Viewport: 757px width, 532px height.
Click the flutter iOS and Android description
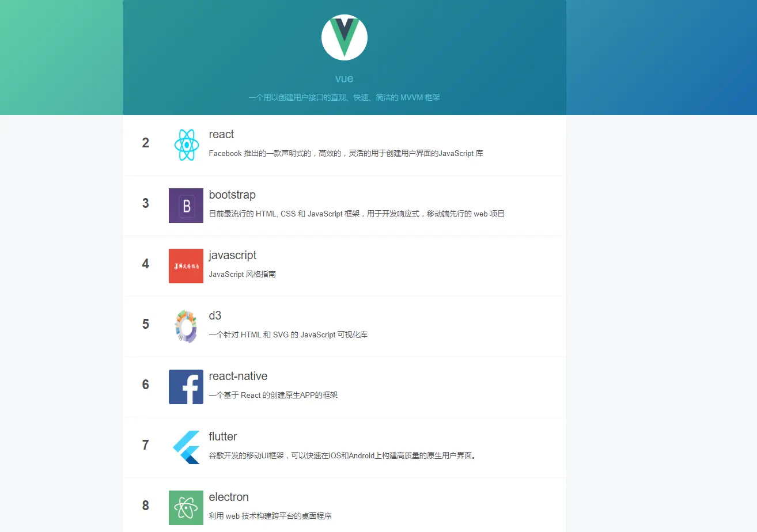343,456
